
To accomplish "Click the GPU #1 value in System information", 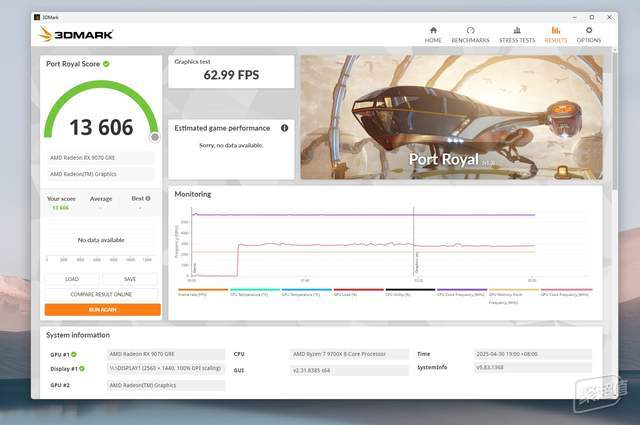I will pyautogui.click(x=166, y=354).
